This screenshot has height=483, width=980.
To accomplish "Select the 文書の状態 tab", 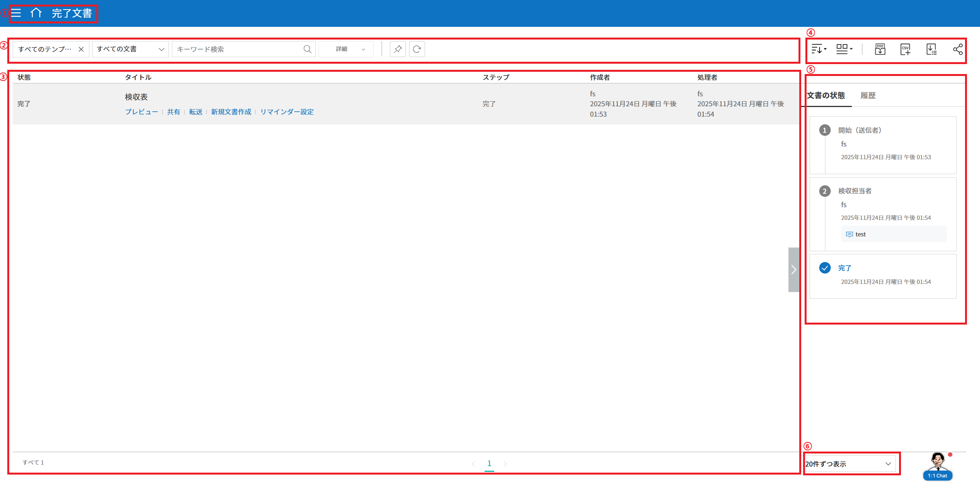I will tap(826, 96).
